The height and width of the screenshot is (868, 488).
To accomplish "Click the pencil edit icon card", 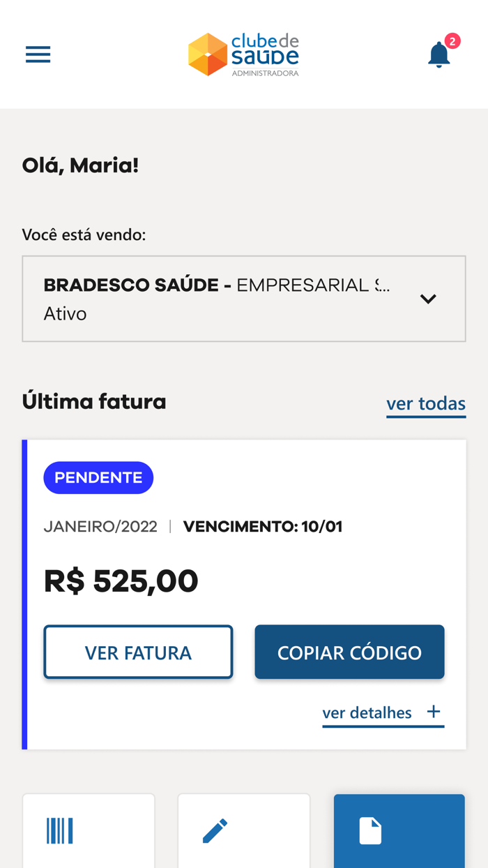I will pyautogui.click(x=243, y=830).
